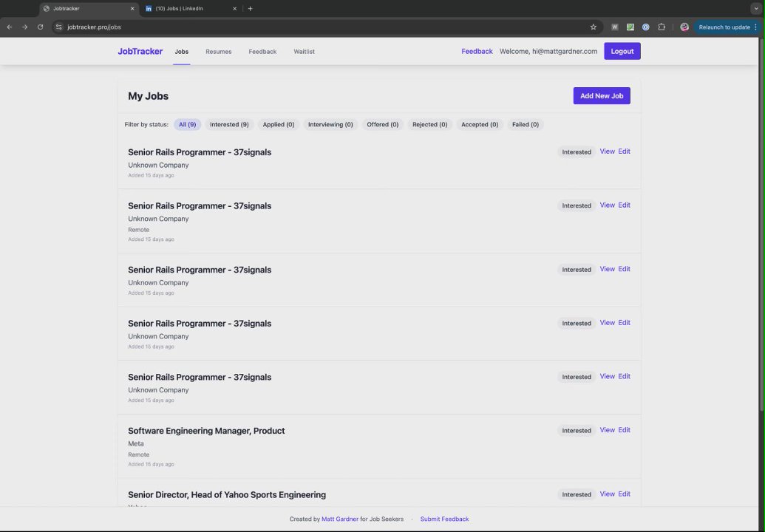The height and width of the screenshot is (532, 765).
Task: View site information in the address bar
Action: click(x=59, y=27)
